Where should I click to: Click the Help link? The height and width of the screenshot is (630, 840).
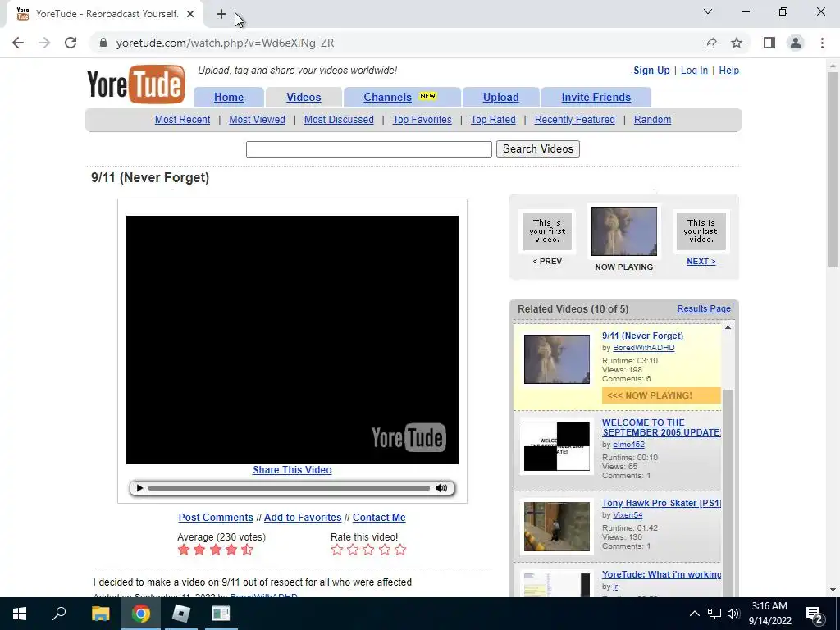(x=729, y=71)
